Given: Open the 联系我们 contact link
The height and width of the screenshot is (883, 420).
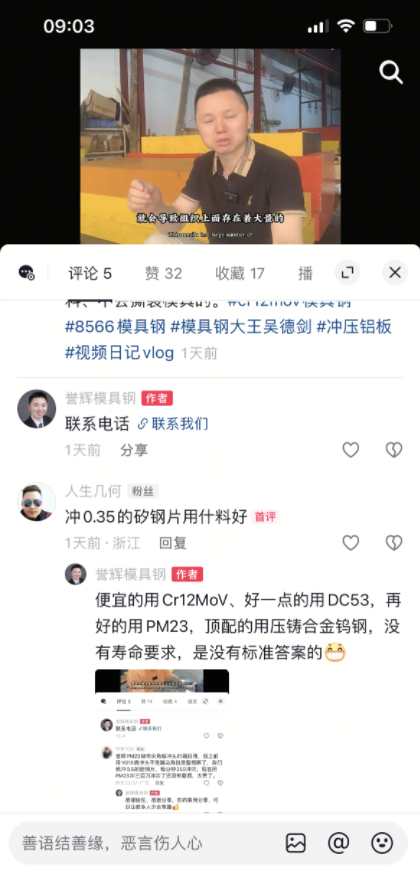Looking at the screenshot, I should (x=173, y=423).
